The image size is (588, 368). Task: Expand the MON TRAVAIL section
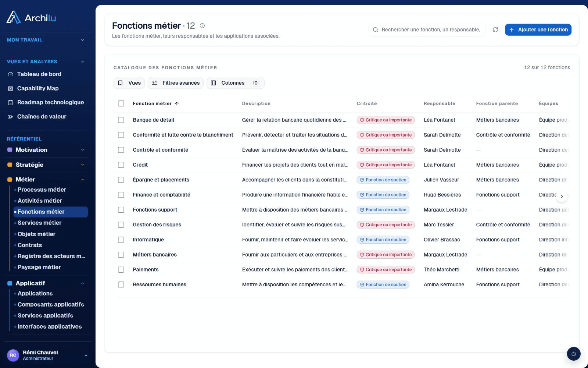tap(46, 40)
